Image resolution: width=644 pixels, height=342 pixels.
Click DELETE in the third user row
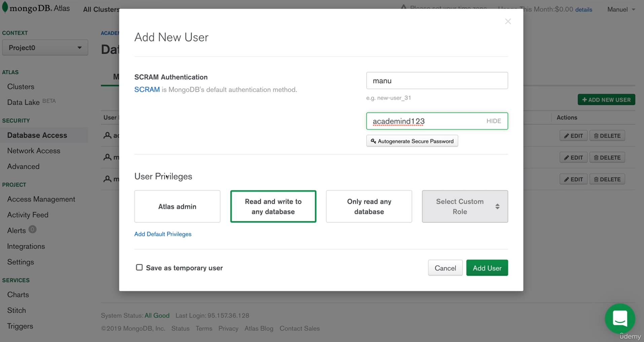click(607, 179)
